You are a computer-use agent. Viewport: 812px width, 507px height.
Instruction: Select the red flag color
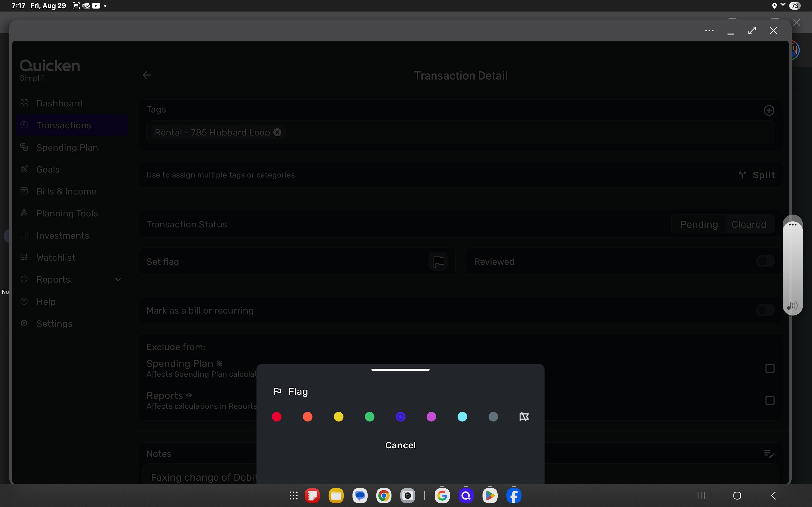pyautogui.click(x=277, y=417)
